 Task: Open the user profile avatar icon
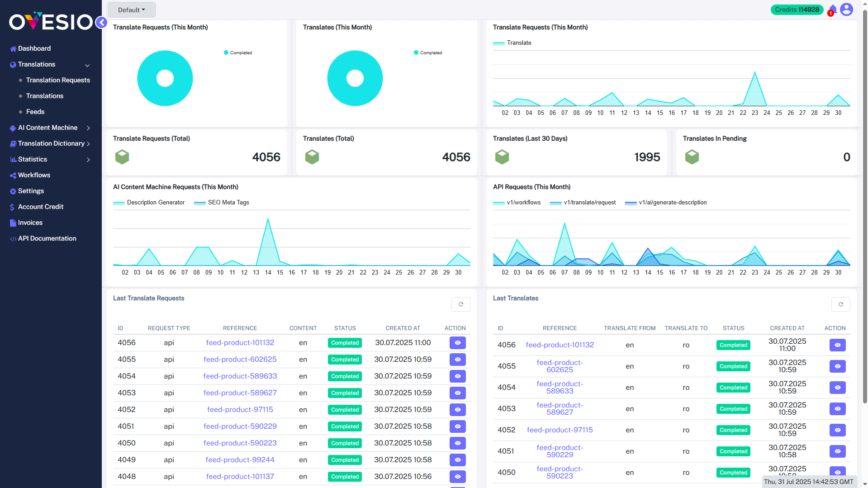click(x=846, y=9)
